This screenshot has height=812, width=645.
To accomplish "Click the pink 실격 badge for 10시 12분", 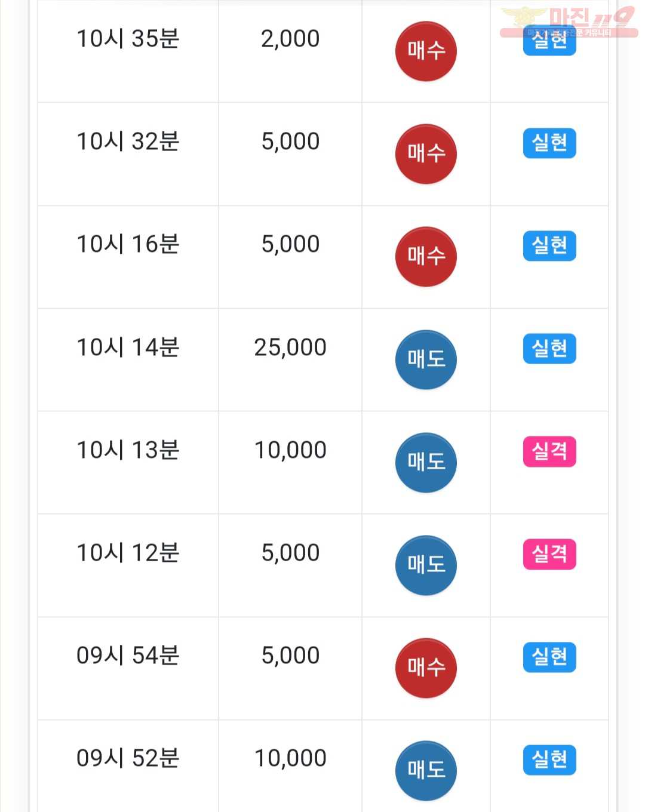I will tap(549, 554).
